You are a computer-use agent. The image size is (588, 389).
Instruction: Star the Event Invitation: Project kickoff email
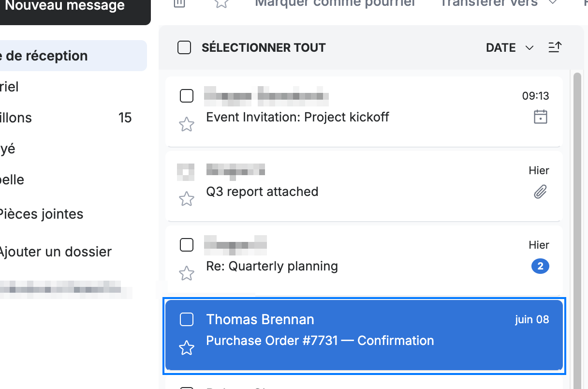pos(187,124)
